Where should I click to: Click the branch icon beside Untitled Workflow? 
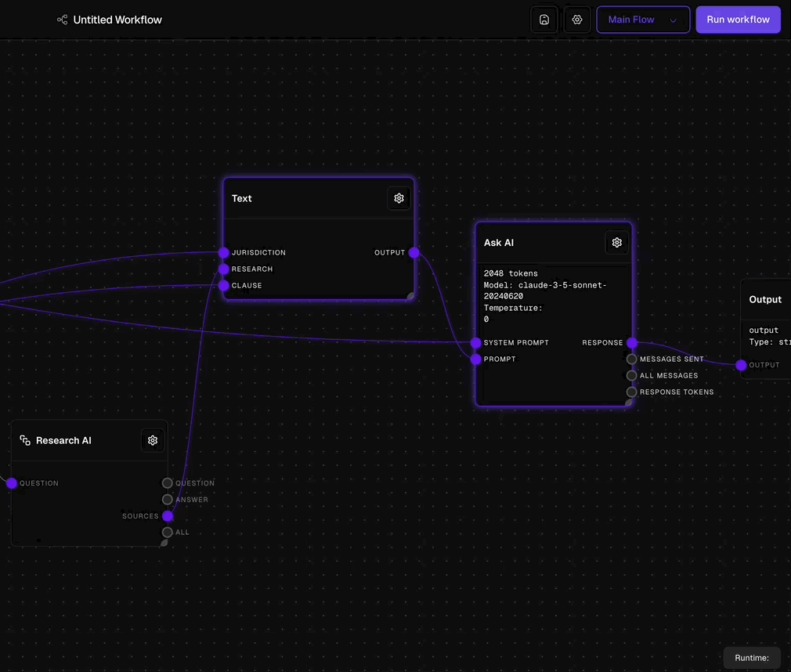click(x=60, y=20)
